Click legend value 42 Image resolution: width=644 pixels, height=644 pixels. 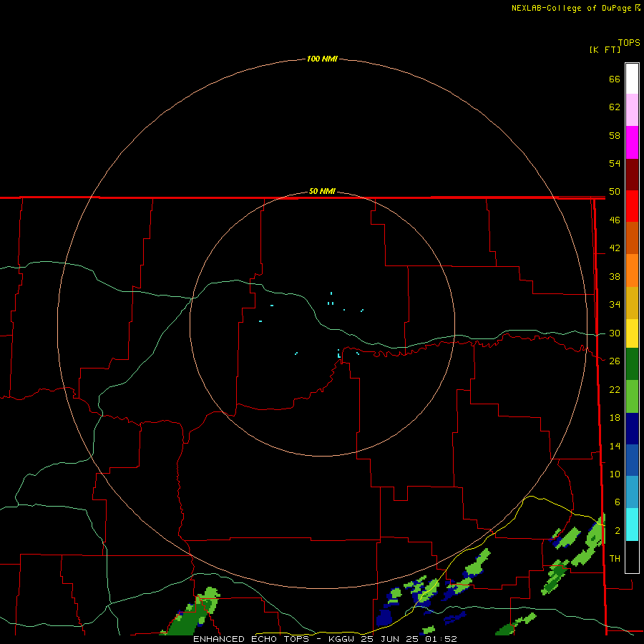[615, 248]
